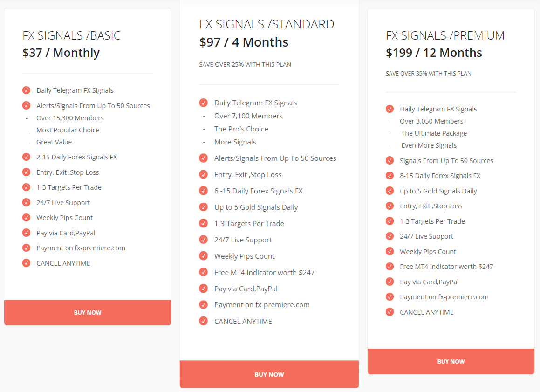Viewport: 540px width, 392px height.
Task: Click Premium plan's "Pay via Card,PayPal" checkmark icon
Action: click(390, 282)
